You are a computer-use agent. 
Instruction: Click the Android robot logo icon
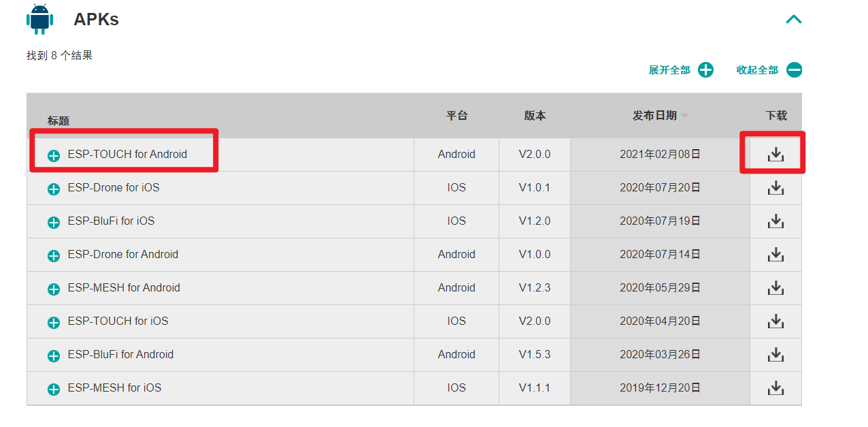[39, 19]
